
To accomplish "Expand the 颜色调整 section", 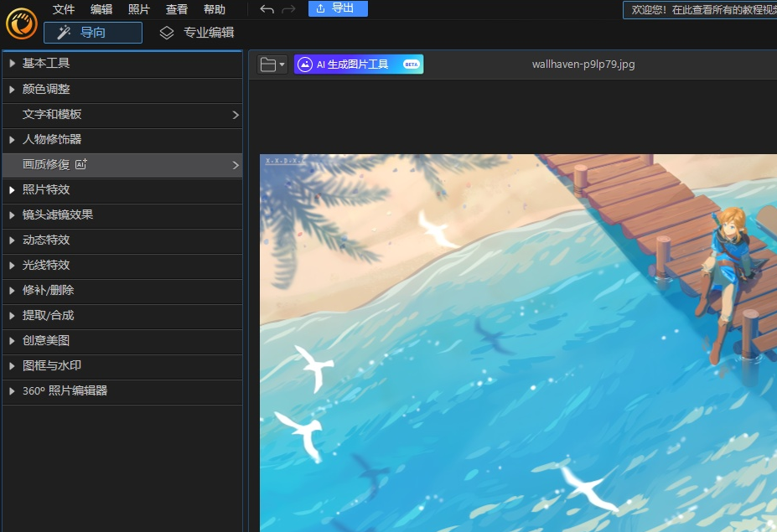I will tap(122, 89).
